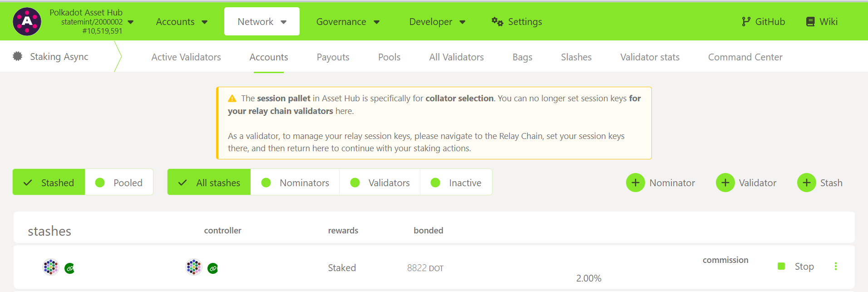Screen dimensions: 868x292
Task: Click the plus icon on the Stash button
Action: (x=806, y=182)
